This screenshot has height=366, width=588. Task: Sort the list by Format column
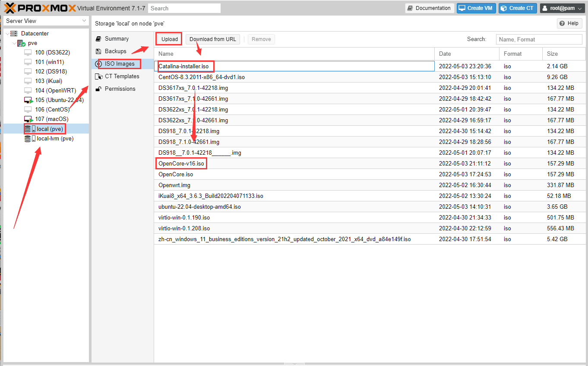click(521, 54)
